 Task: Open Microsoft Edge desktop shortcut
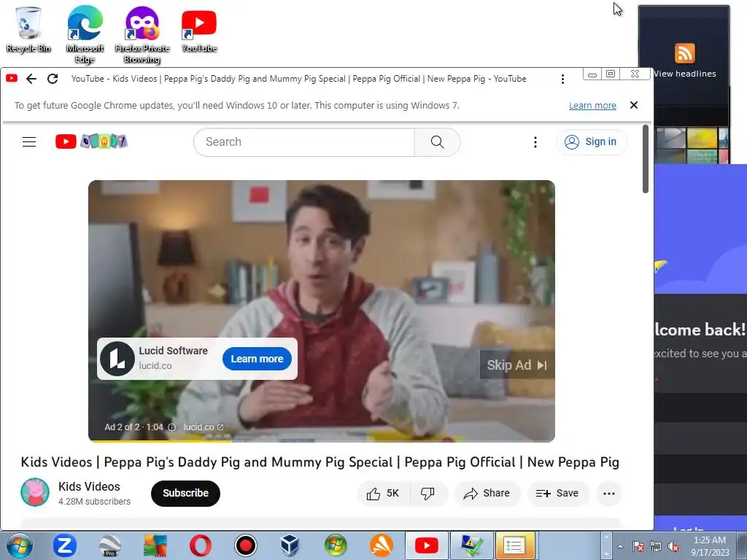pyautogui.click(x=85, y=34)
